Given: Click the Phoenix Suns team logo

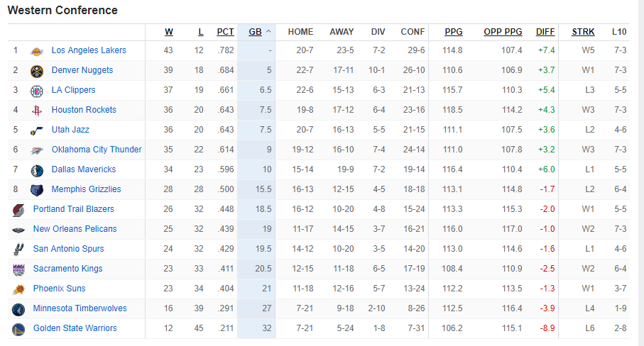Looking at the screenshot, I should [18, 289].
